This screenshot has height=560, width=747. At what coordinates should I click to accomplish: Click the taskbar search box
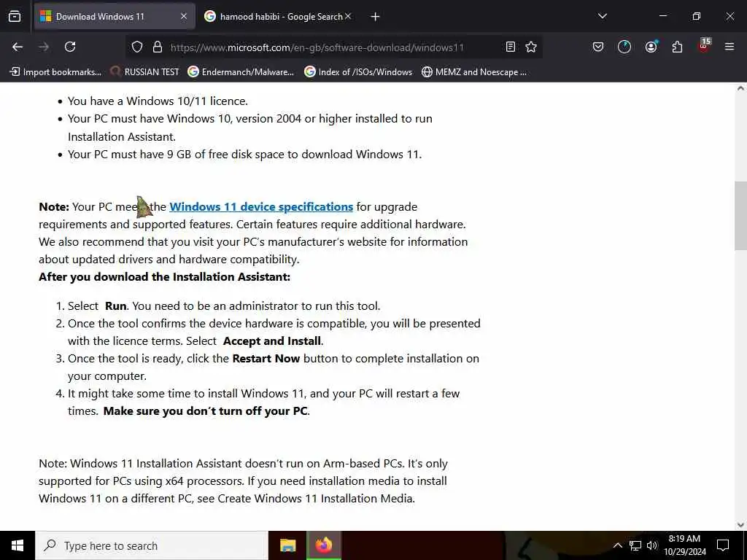pyautogui.click(x=152, y=545)
